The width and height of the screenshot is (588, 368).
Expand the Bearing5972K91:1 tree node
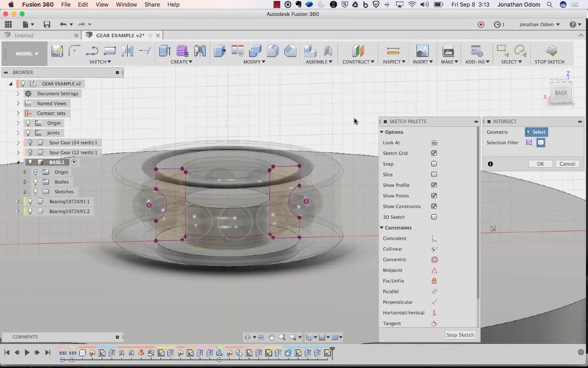pyautogui.click(x=18, y=202)
